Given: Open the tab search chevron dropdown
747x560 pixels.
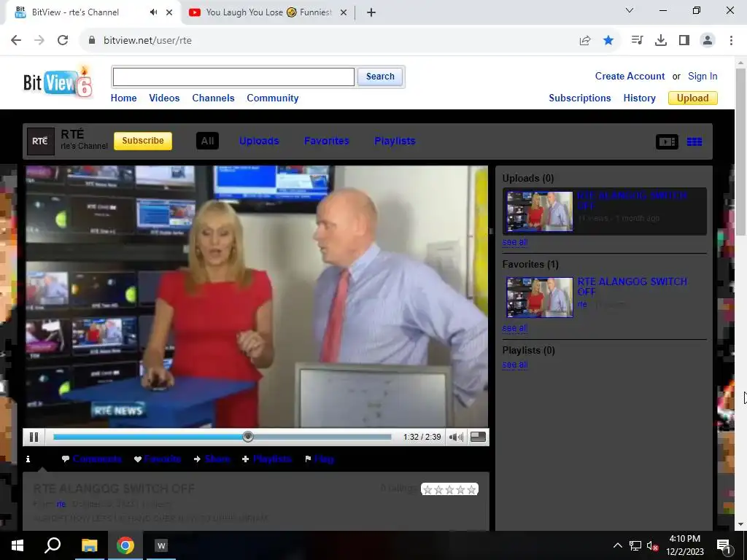Looking at the screenshot, I should coord(630,10).
